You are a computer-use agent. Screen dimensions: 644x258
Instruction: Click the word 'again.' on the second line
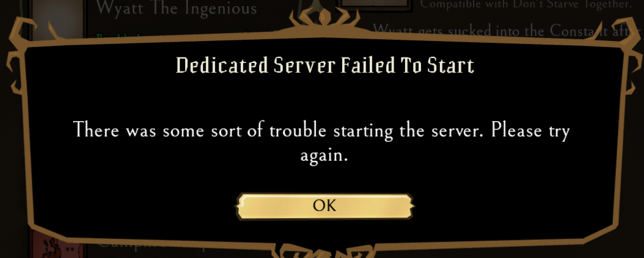pos(324,157)
